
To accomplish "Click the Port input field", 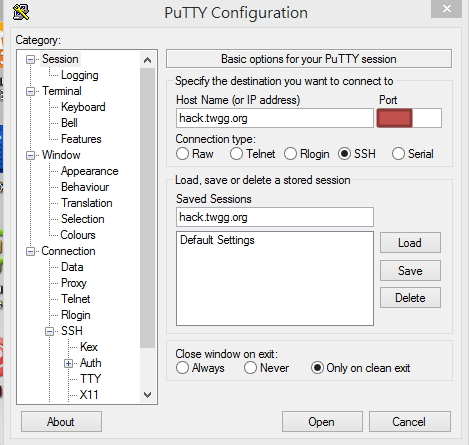I will [x=409, y=118].
